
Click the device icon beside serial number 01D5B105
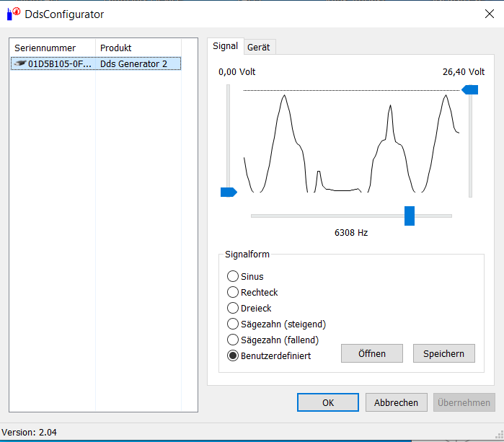[x=20, y=63]
